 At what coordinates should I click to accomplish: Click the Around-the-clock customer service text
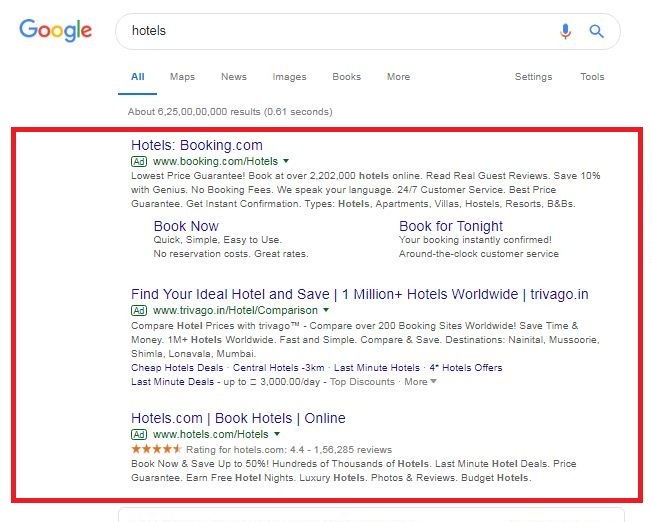[479, 254]
